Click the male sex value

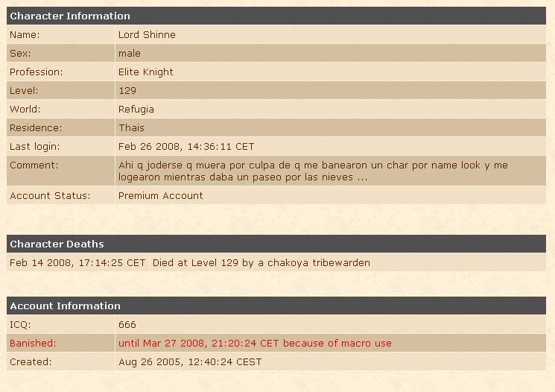tap(129, 54)
